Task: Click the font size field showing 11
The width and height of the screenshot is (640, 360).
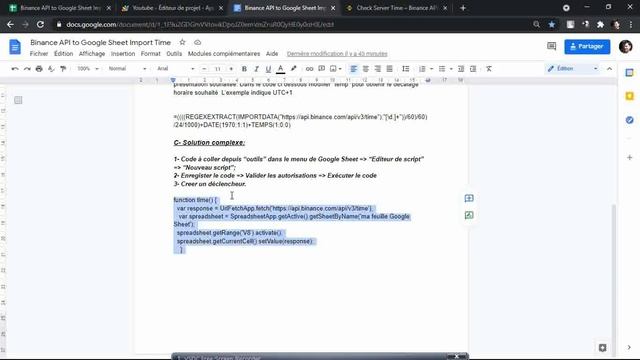Action: click(218, 69)
